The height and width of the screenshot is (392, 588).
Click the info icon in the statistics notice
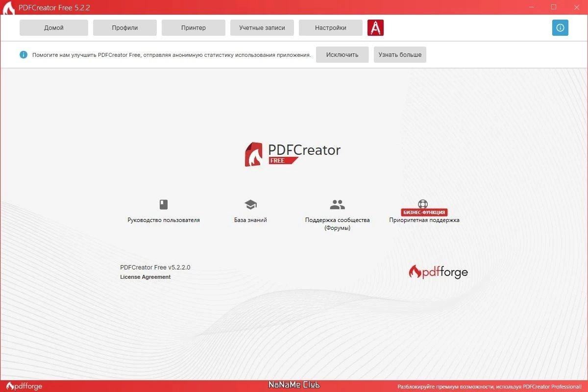tap(24, 54)
